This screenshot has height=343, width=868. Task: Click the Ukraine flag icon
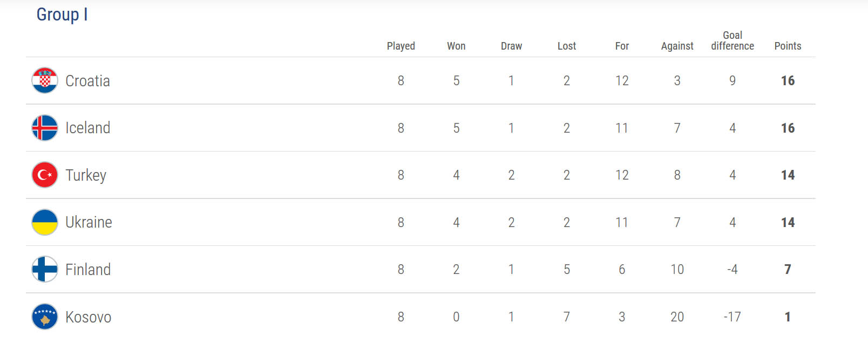[45, 222]
